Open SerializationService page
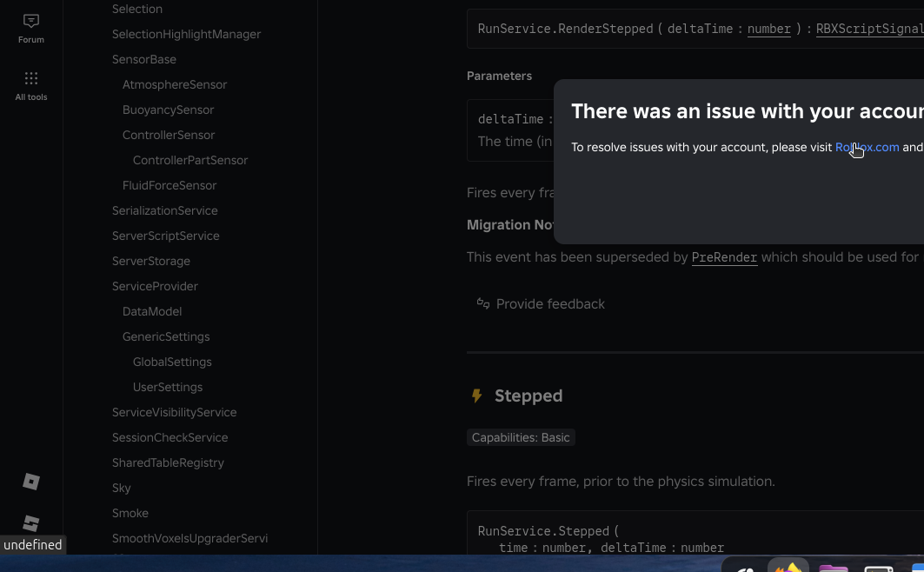The image size is (924, 572). [165, 211]
